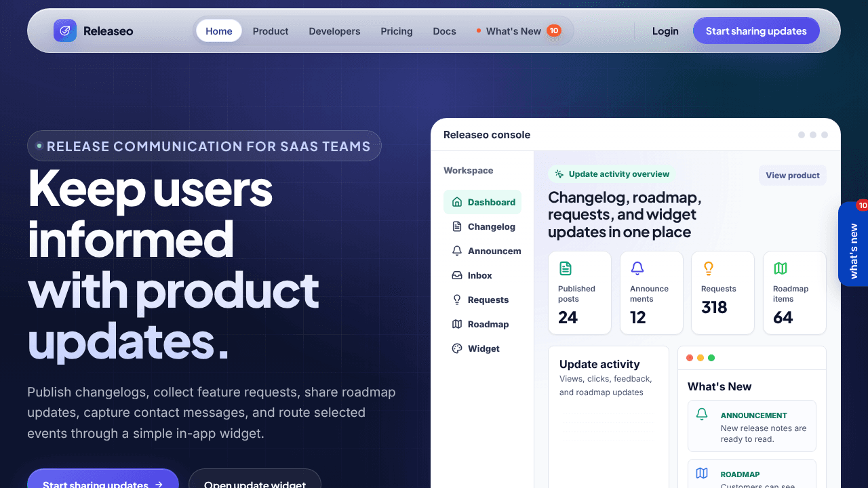Open the Requests 318 card
Image resolution: width=868 pixels, height=488 pixels.
coord(723,293)
